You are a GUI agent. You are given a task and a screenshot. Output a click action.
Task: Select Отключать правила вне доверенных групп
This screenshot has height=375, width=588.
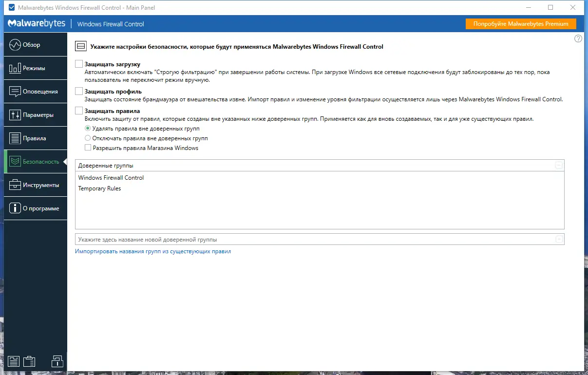pyautogui.click(x=88, y=138)
